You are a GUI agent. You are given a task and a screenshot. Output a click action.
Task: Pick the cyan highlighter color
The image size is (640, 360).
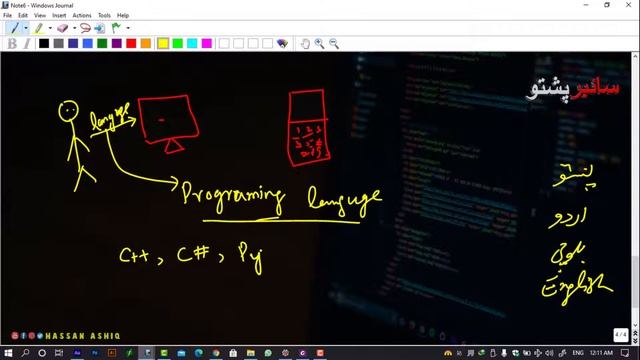click(x=192, y=43)
